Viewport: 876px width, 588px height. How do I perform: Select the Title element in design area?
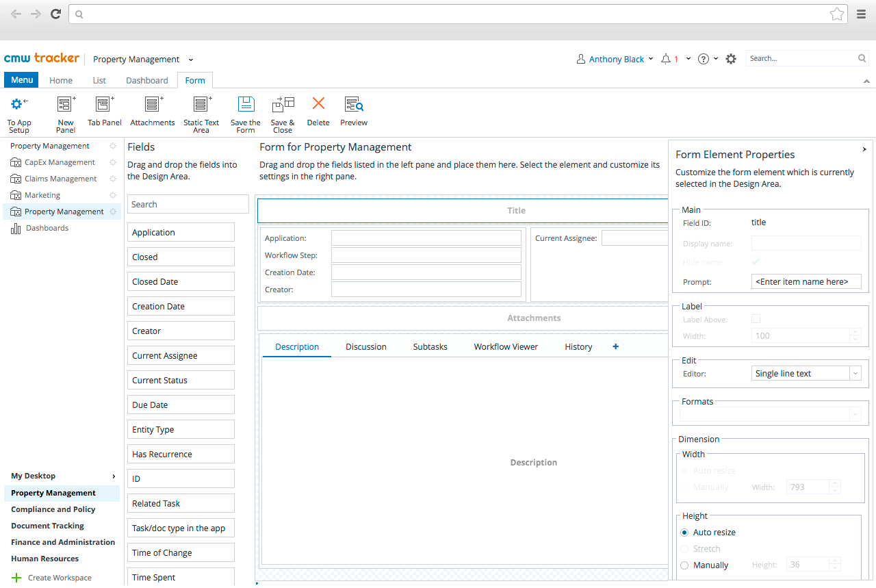(x=463, y=211)
